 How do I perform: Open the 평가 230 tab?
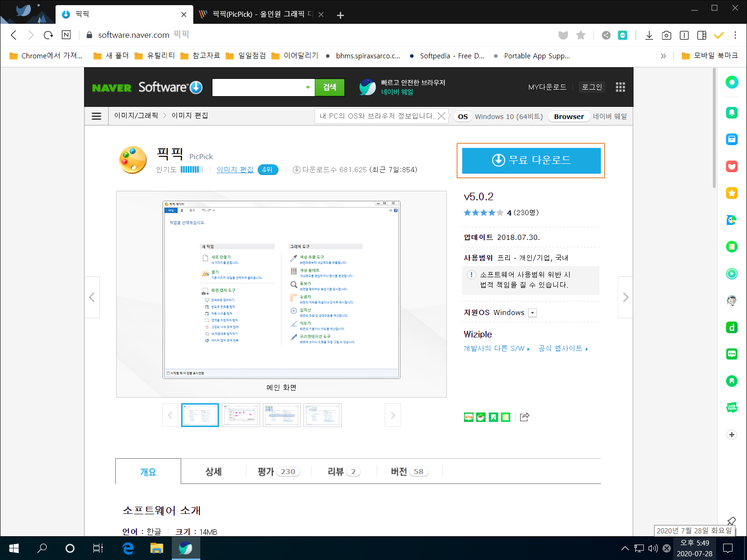click(279, 471)
